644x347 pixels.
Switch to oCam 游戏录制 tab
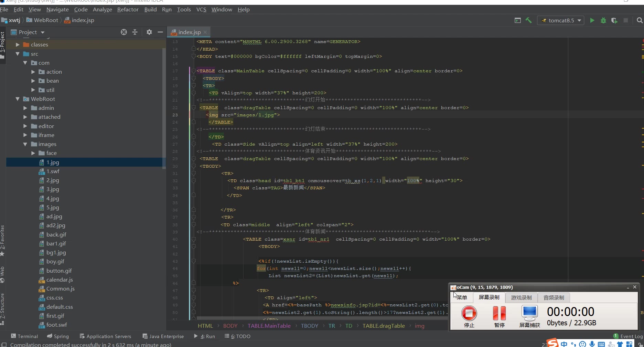521,297
